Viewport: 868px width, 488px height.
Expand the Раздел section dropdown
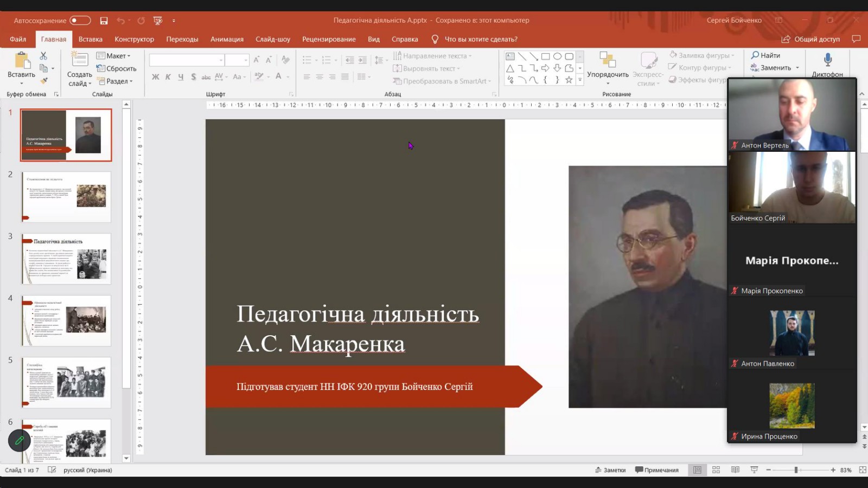coord(114,81)
